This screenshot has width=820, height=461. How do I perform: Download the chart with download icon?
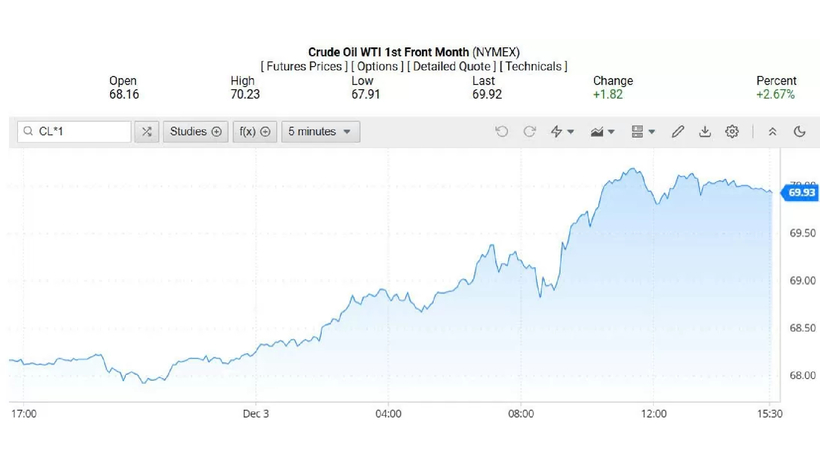pos(705,131)
